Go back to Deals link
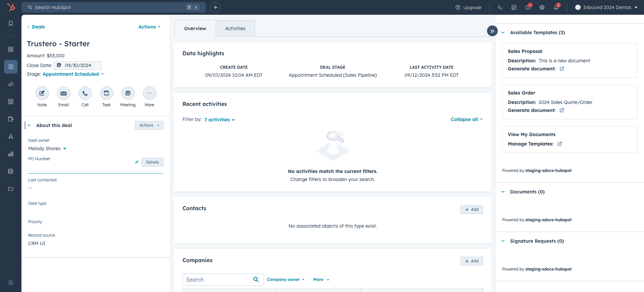Viewport: 644px width, 292px height. tap(36, 27)
